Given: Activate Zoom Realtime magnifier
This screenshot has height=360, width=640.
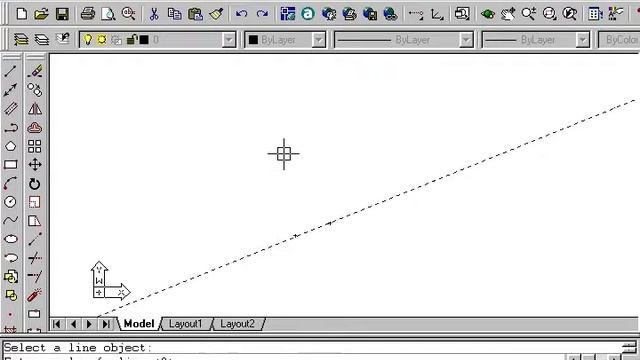Looking at the screenshot, I should 529,14.
